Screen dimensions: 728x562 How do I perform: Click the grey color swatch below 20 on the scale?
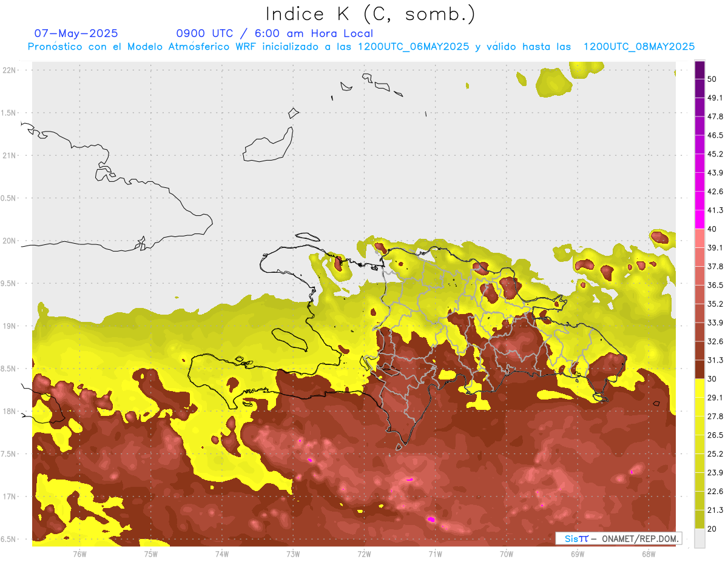699,538
